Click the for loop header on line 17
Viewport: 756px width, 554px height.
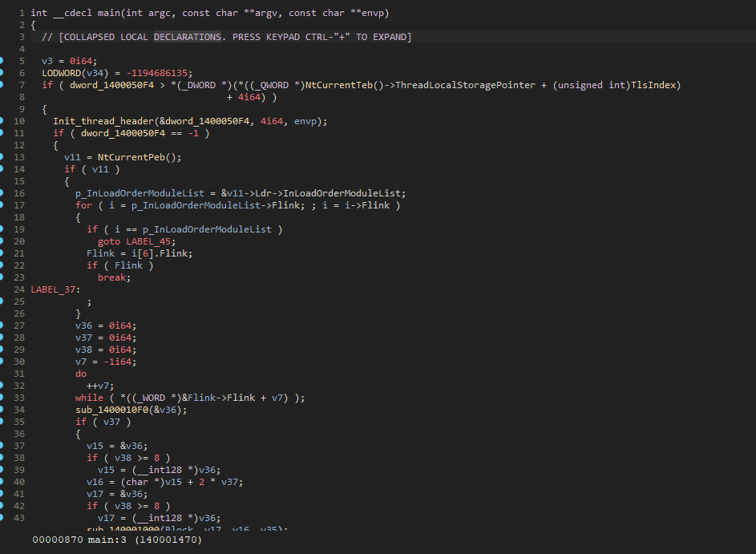tap(237, 205)
